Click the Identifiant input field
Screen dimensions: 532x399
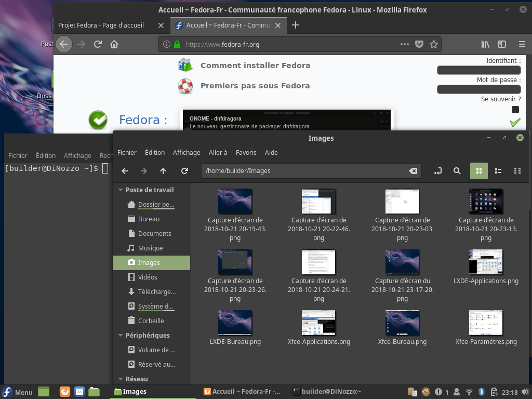point(478,70)
